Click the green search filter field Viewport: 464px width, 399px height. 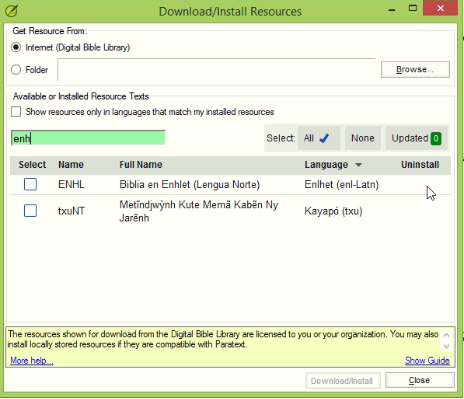[x=88, y=138]
